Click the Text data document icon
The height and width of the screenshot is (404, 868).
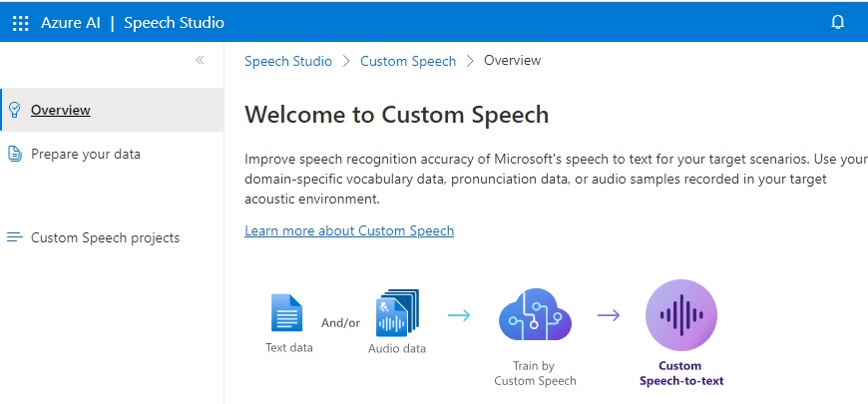287,313
